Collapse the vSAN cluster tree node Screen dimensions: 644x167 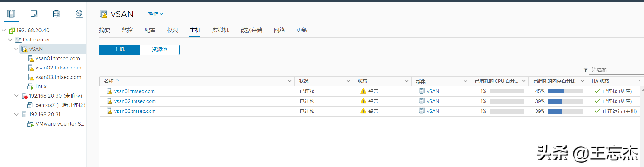click(16, 49)
